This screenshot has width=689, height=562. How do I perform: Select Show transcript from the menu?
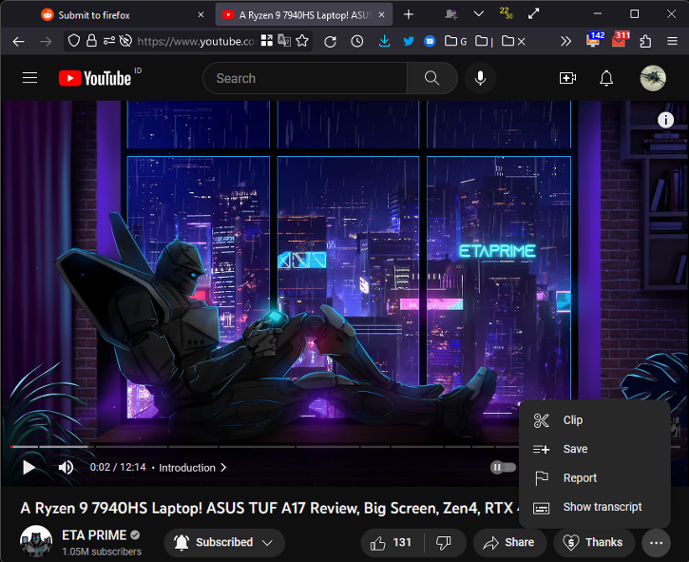595,507
